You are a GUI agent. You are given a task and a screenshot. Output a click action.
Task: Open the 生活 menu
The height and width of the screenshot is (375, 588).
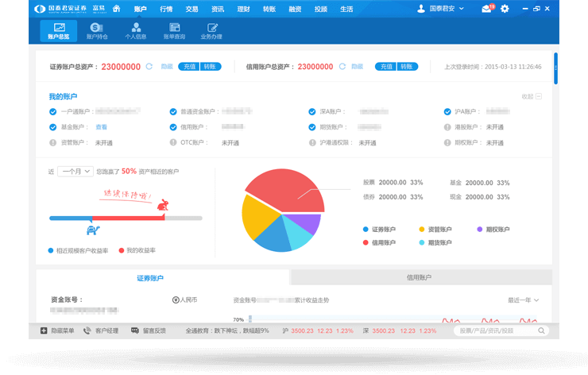pyautogui.click(x=346, y=9)
